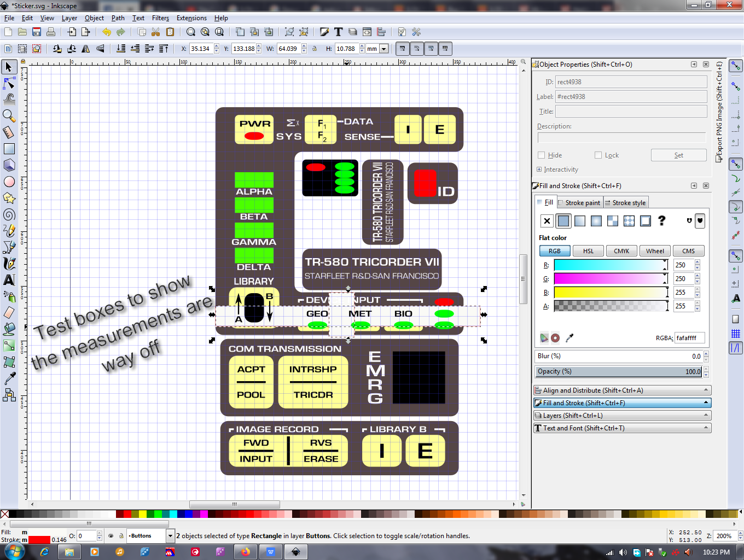Click the Save document icon

[37, 32]
